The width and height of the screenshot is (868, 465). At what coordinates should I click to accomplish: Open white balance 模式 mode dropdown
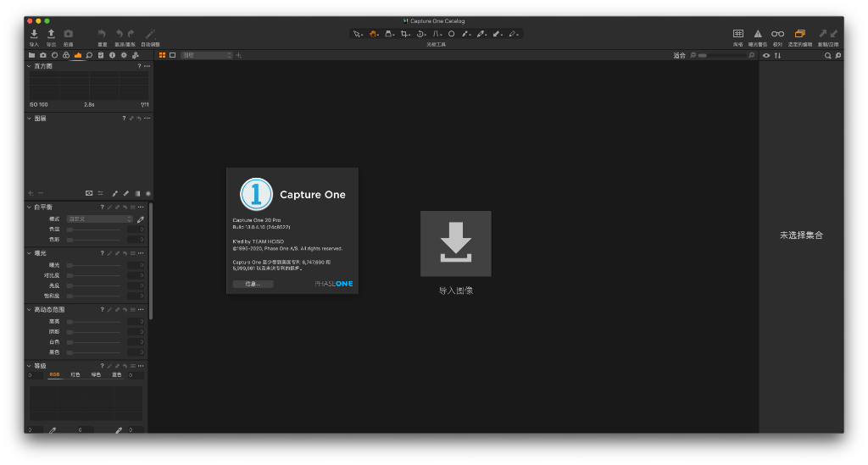(100, 219)
